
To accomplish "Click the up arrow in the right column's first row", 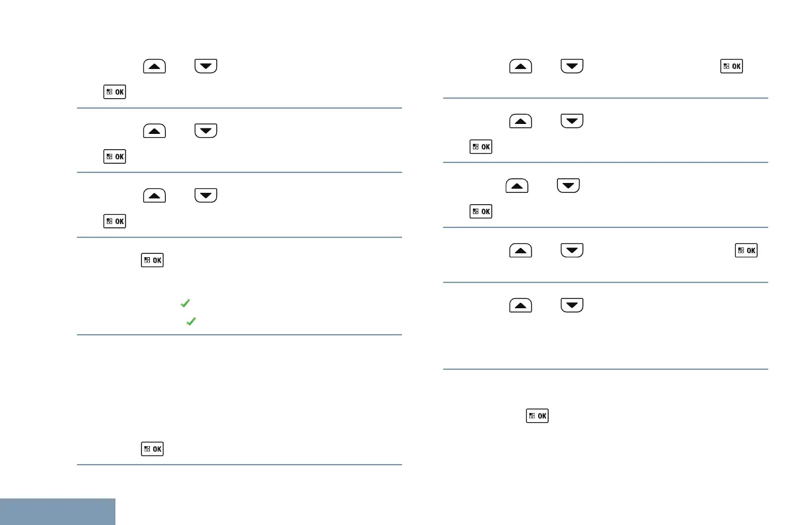I will coord(521,67).
